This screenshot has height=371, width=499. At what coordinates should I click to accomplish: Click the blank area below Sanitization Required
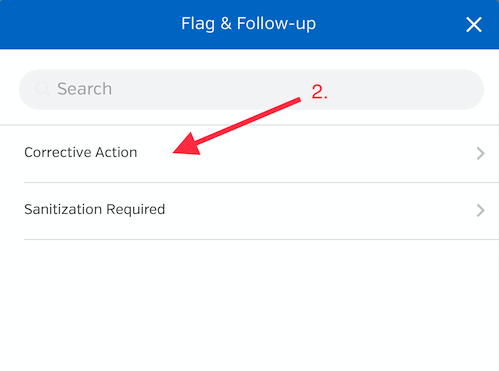(x=249, y=305)
